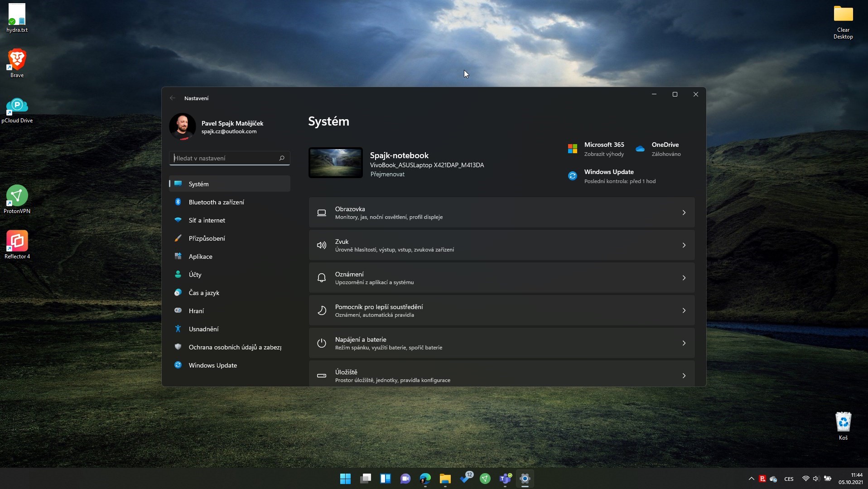Click the OneDrive cloud icon

[x=640, y=149]
